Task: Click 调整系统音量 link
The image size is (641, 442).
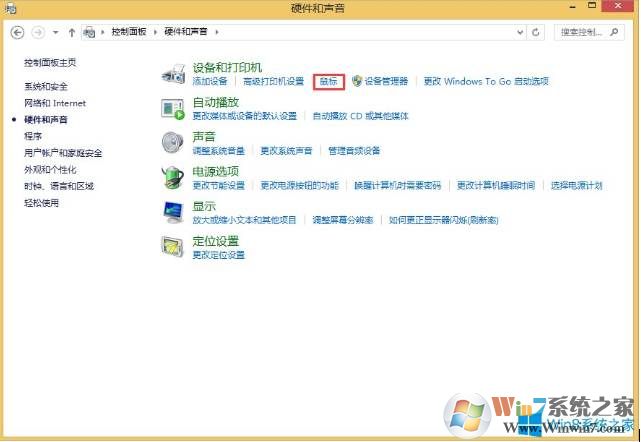Action: [218, 150]
